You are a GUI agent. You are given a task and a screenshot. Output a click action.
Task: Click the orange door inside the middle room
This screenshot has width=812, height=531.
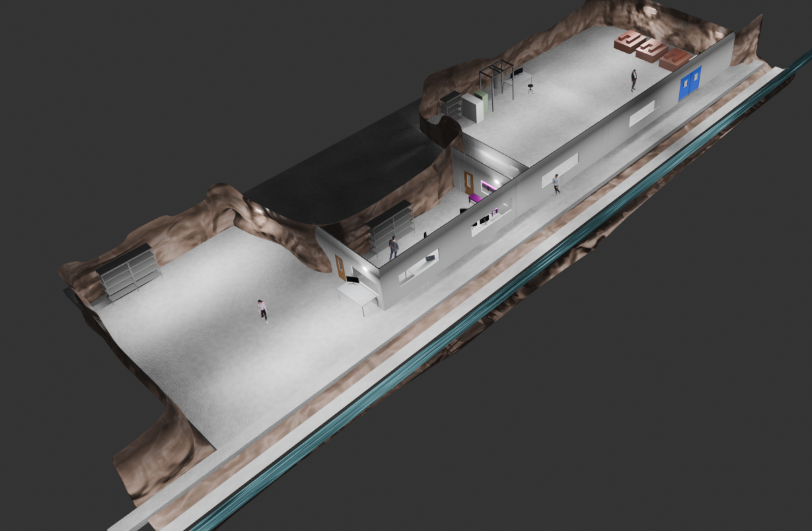pyautogui.click(x=468, y=184)
